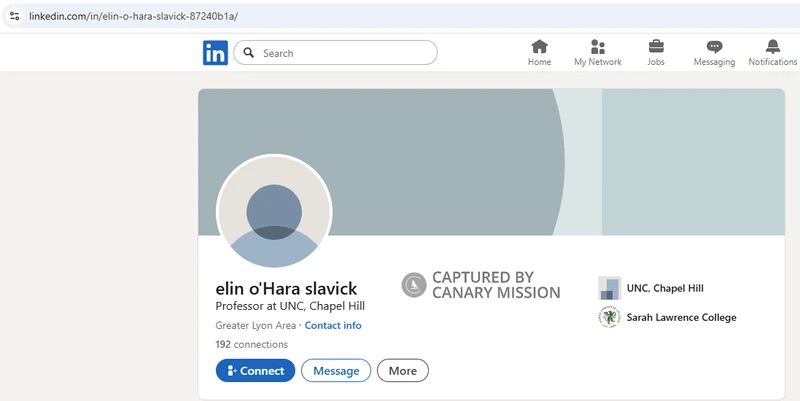800x401 pixels.
Task: Click the Greater Lyon Area location text
Action: (x=256, y=325)
